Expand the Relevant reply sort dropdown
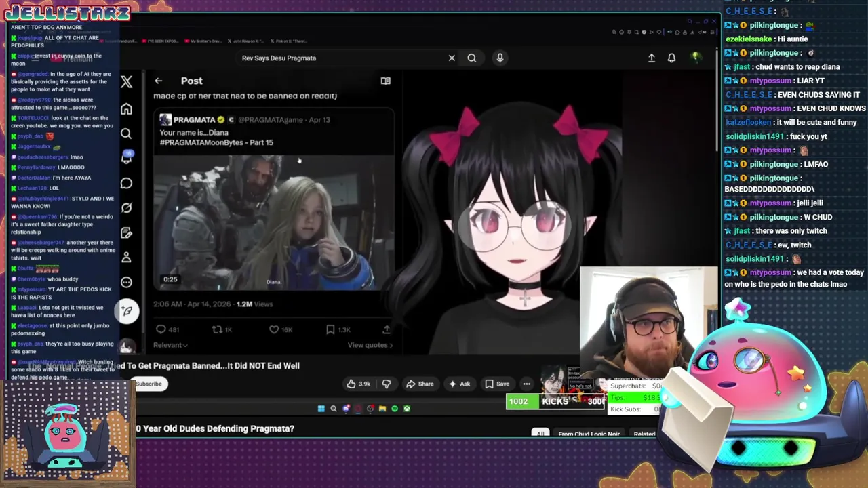This screenshot has height=488, width=868. 170,345
